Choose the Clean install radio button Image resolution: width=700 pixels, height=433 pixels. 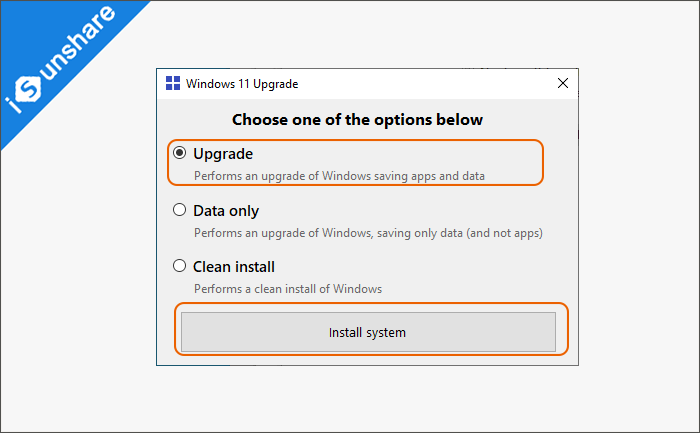click(x=180, y=267)
